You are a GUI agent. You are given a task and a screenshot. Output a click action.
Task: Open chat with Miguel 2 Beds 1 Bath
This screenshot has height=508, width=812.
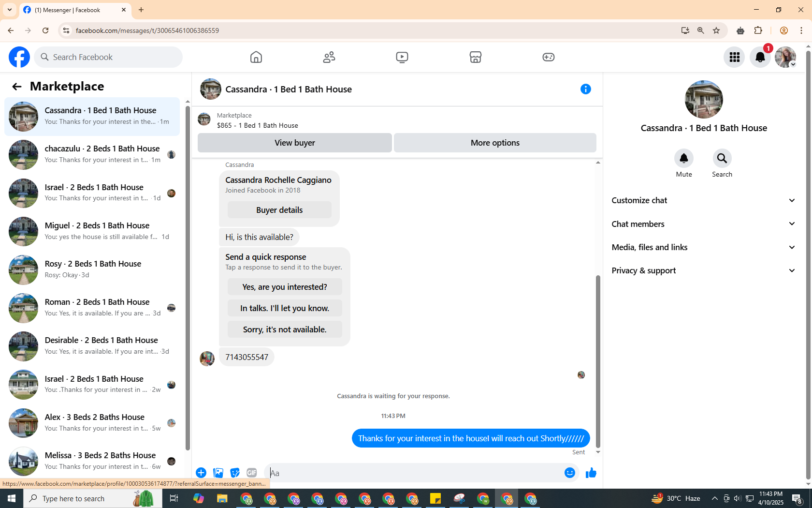pos(92,231)
